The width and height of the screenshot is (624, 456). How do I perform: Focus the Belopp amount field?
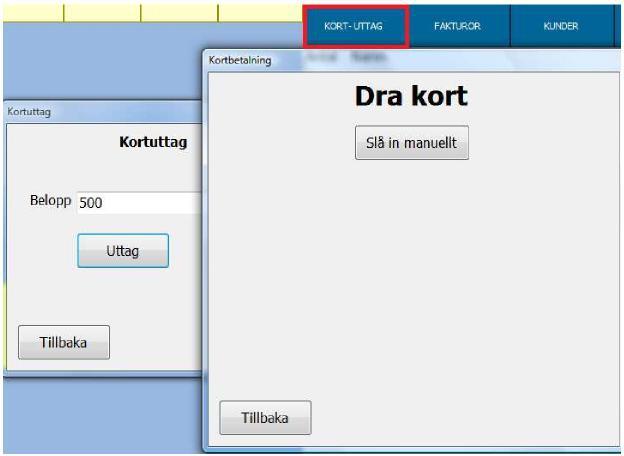point(139,203)
